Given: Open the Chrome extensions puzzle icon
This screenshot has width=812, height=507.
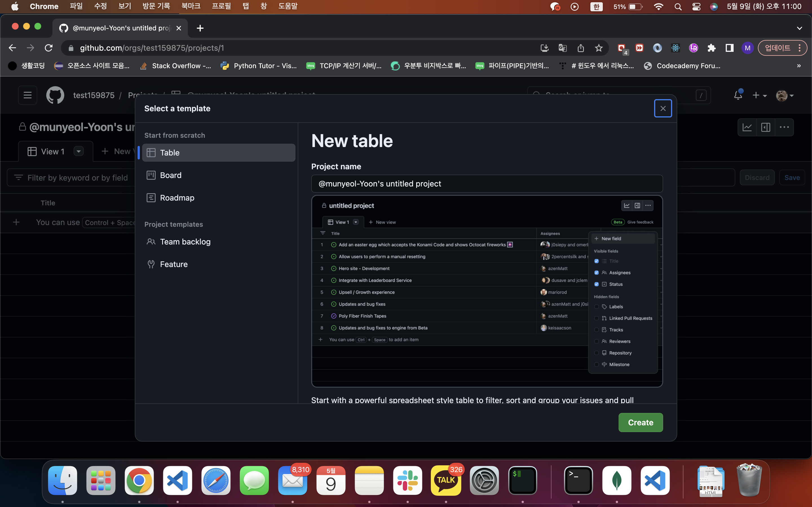Looking at the screenshot, I should coord(711,48).
